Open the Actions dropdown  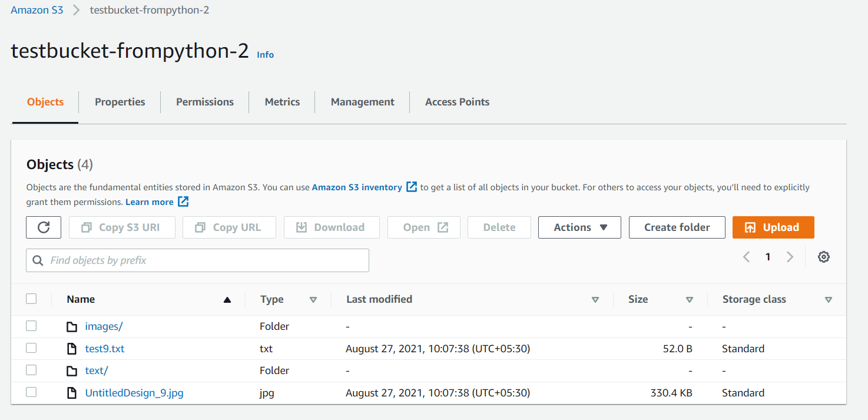[579, 227]
